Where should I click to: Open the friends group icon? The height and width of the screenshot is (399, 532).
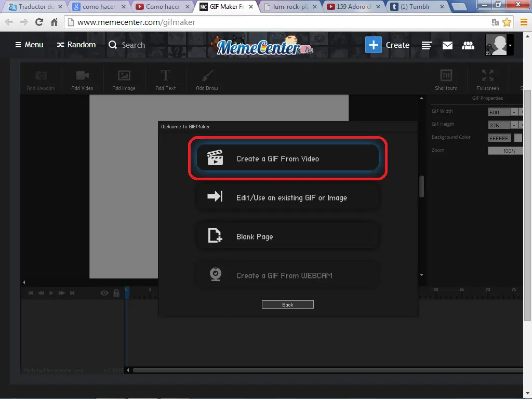[x=468, y=45]
